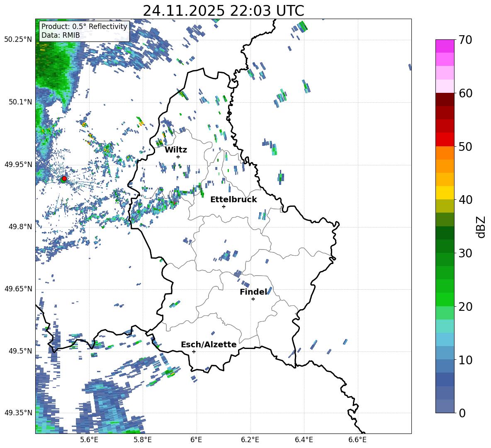Image resolution: width=491 pixels, height=448 pixels.
Task: Click the 49.8°N latitude label
Action: [20, 227]
